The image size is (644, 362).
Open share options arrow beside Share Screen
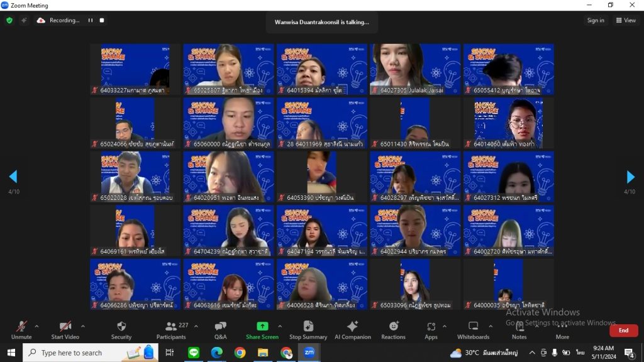(280, 326)
